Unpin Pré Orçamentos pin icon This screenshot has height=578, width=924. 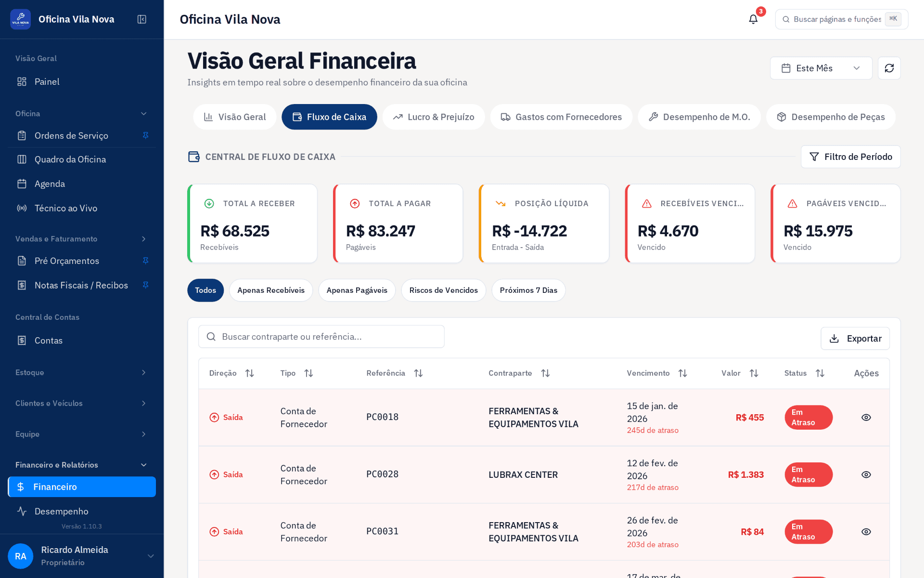click(145, 261)
